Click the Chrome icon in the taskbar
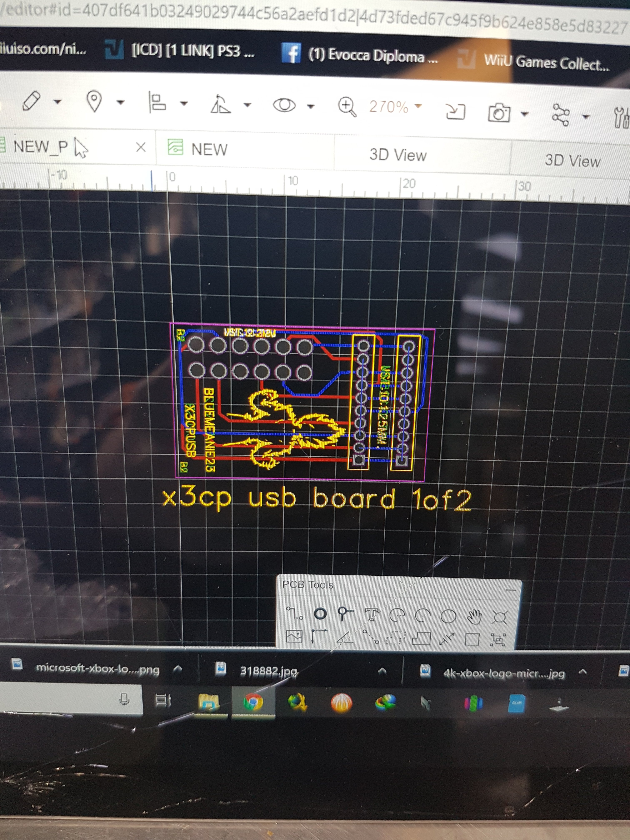Image resolution: width=630 pixels, height=840 pixels. coord(253,702)
